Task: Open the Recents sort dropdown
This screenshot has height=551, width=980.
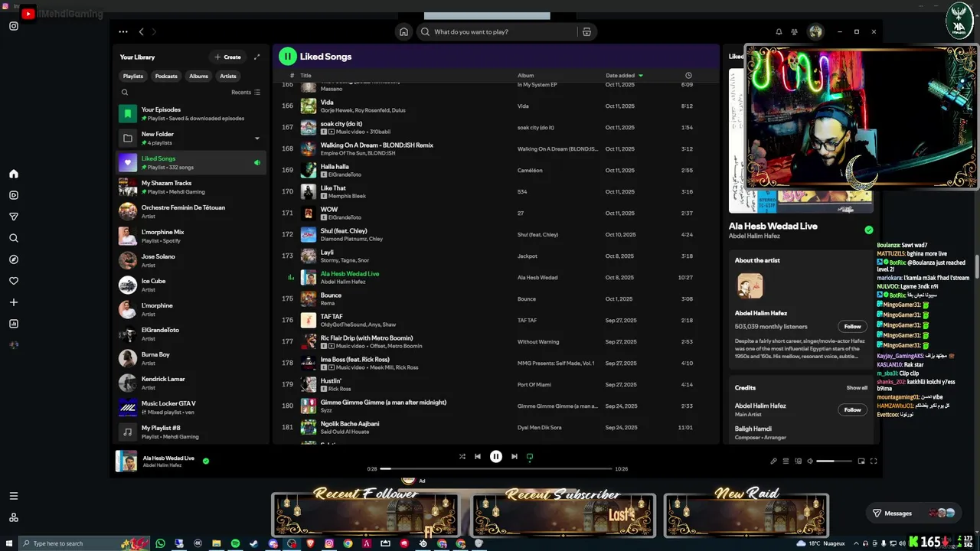Action: pos(246,93)
